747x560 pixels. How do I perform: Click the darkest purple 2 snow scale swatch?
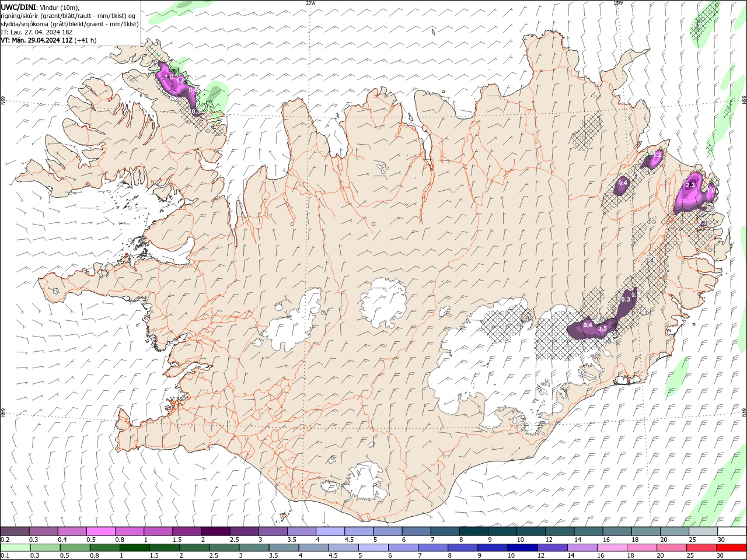[x=215, y=531]
